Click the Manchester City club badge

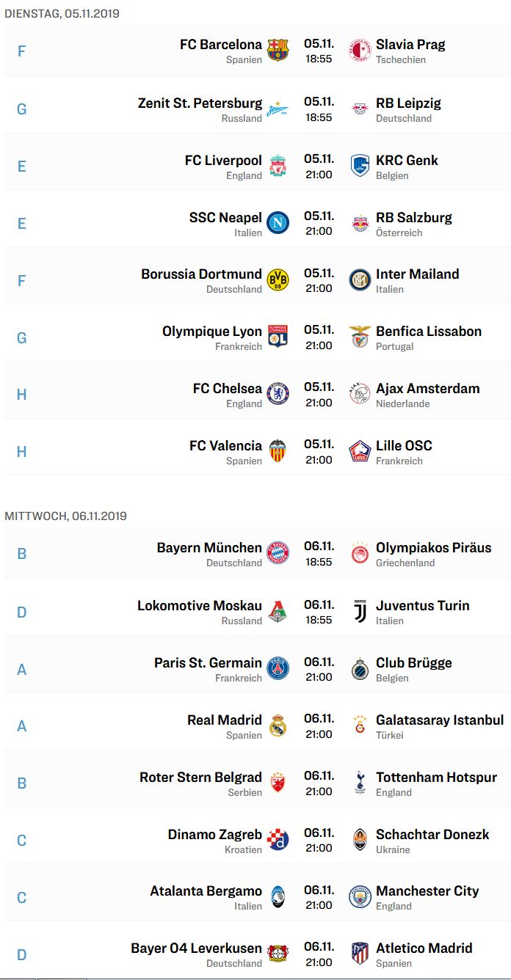(x=360, y=896)
